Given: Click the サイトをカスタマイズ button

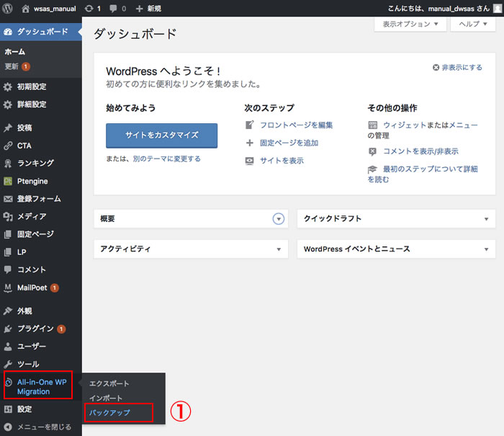Looking at the screenshot, I should point(161,135).
